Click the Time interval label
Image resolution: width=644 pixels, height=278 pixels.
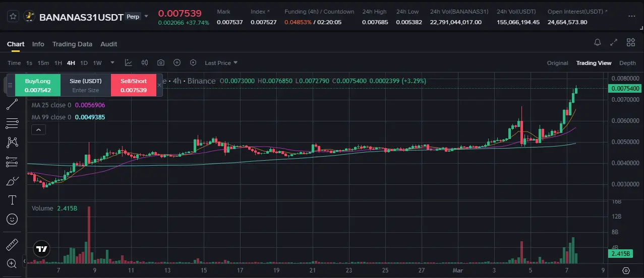click(14, 63)
